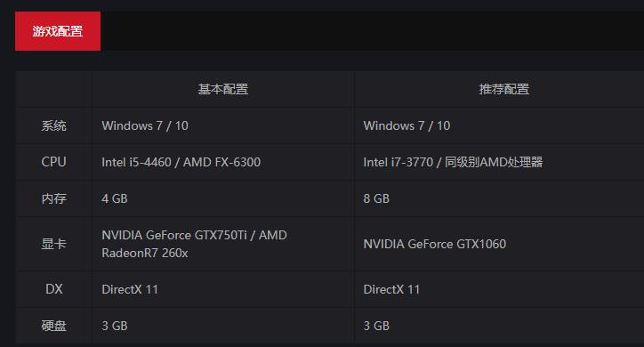Select the Intel i5-4460 / AMD FX-6300 cell
Viewport: 644px width, 347px height.
222,162
